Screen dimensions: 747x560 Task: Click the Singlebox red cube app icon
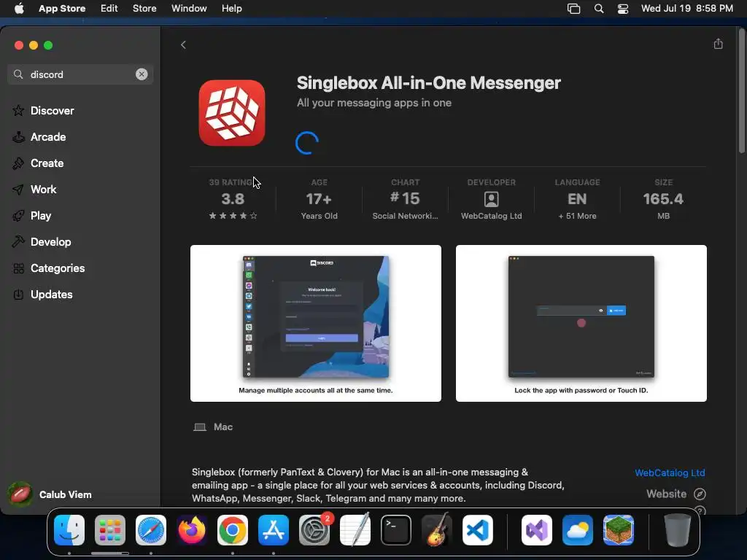[x=232, y=113]
